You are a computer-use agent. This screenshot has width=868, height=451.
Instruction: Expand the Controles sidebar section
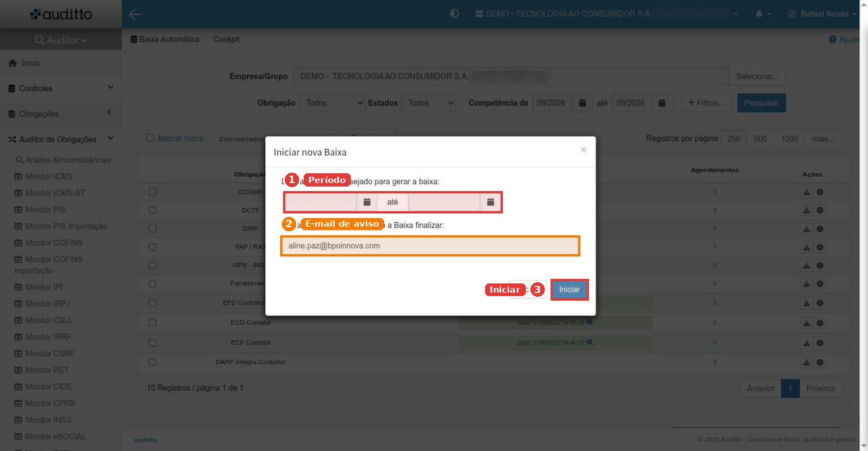[x=61, y=88]
